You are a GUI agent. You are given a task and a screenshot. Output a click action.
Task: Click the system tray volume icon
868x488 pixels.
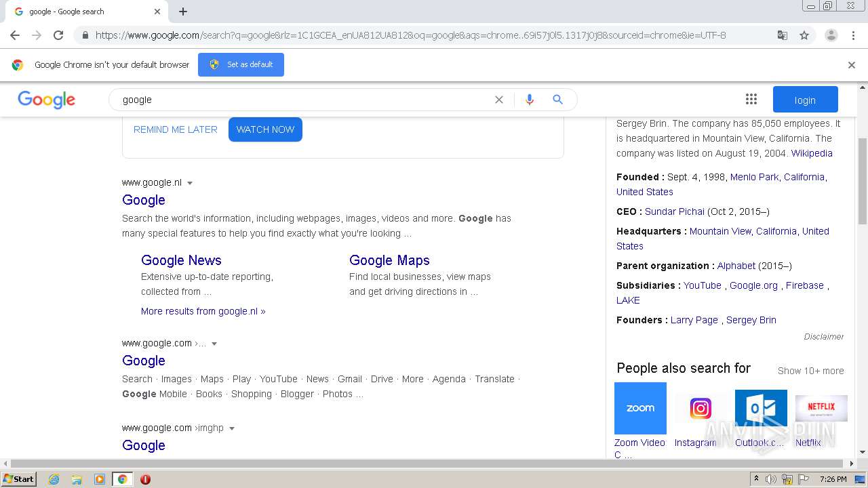tap(771, 479)
